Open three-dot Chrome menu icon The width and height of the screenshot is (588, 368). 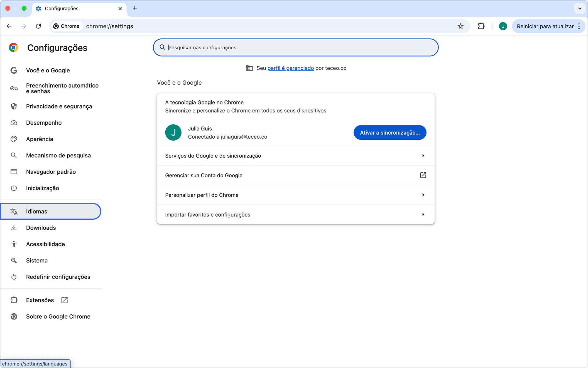[x=579, y=26]
